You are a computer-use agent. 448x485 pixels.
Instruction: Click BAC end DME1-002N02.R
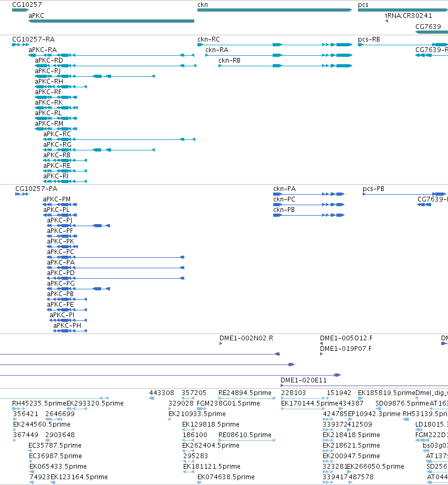click(x=246, y=338)
